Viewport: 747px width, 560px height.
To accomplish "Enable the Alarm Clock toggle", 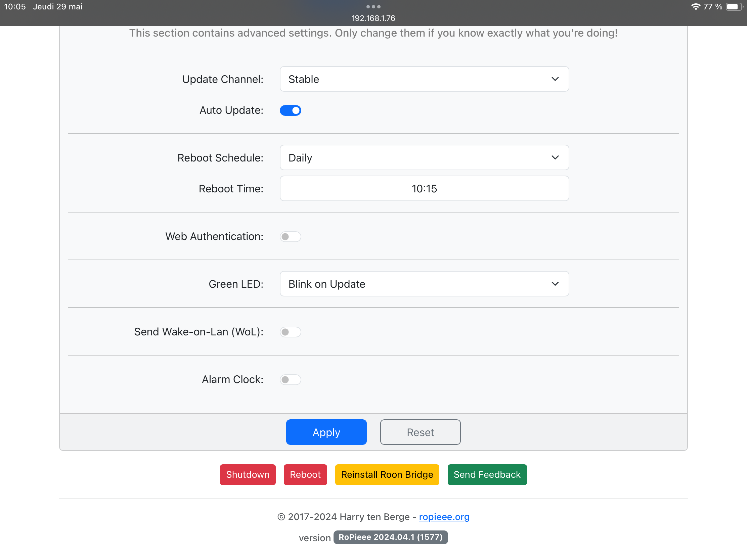I will tap(291, 379).
